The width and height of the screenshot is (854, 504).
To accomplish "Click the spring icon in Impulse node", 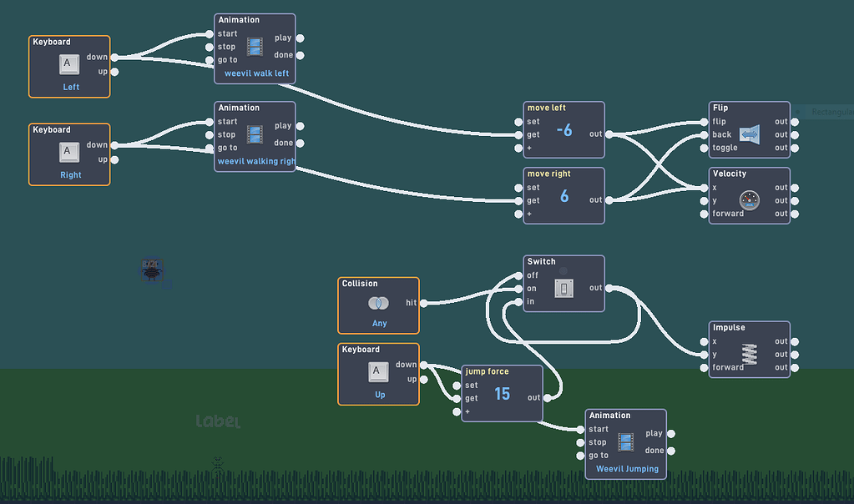I will [x=750, y=355].
